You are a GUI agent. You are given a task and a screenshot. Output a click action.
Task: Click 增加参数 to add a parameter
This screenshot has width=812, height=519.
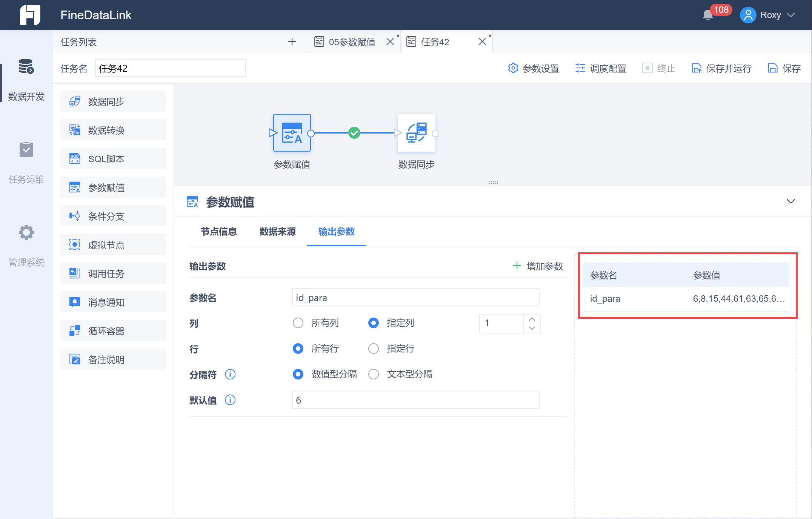[x=538, y=266]
